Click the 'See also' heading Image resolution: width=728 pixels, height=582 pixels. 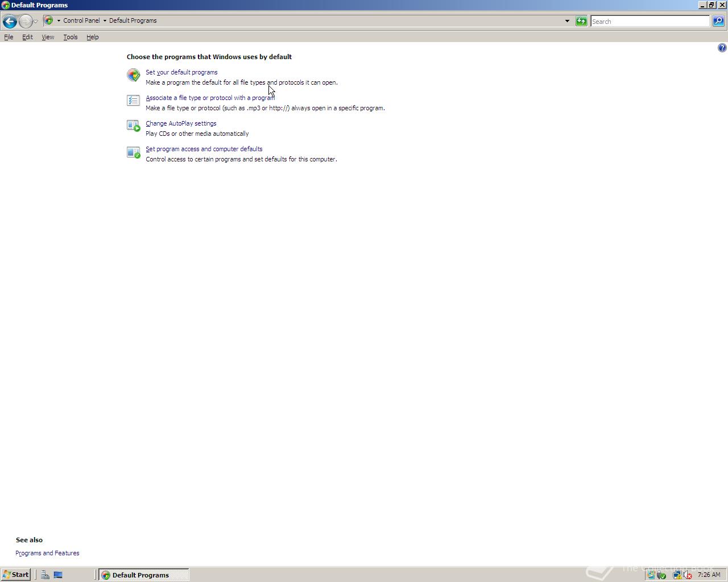pyautogui.click(x=29, y=540)
